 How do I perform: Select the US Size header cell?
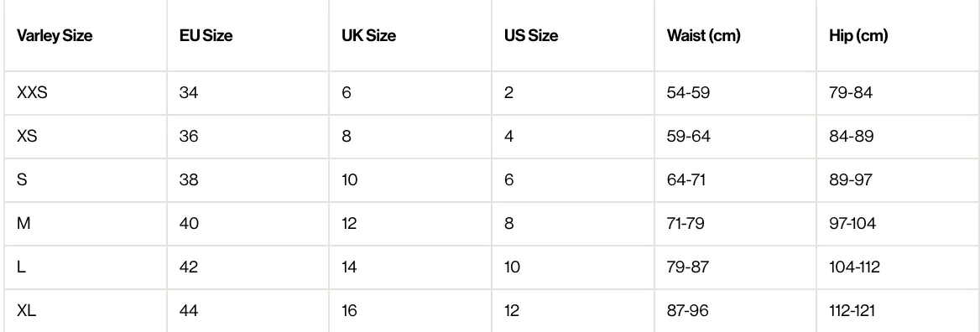[x=531, y=35]
